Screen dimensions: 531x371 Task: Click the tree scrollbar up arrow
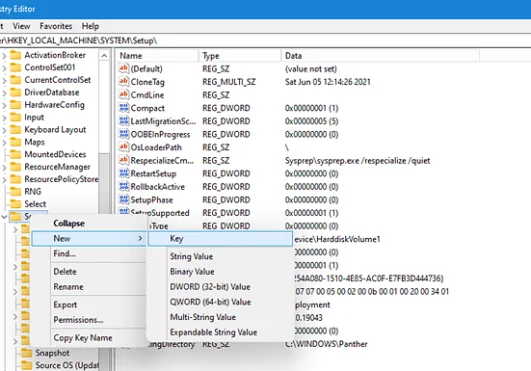(x=104, y=56)
